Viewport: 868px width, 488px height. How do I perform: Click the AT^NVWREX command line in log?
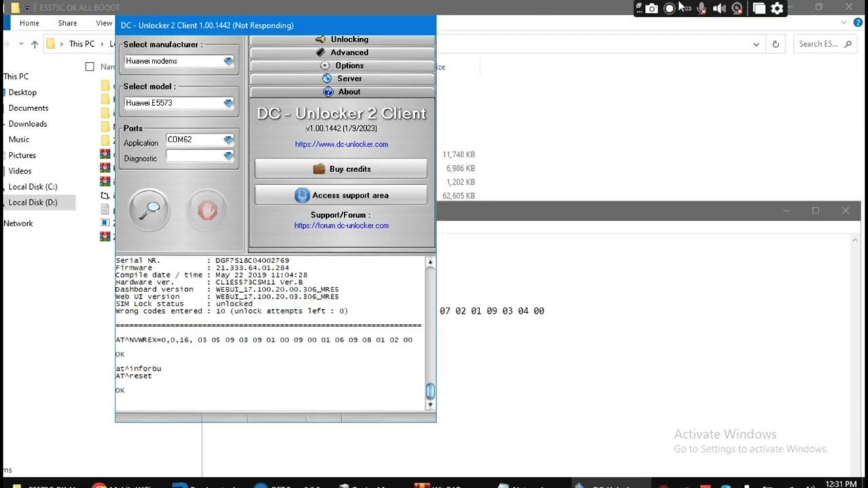pyautogui.click(x=264, y=340)
